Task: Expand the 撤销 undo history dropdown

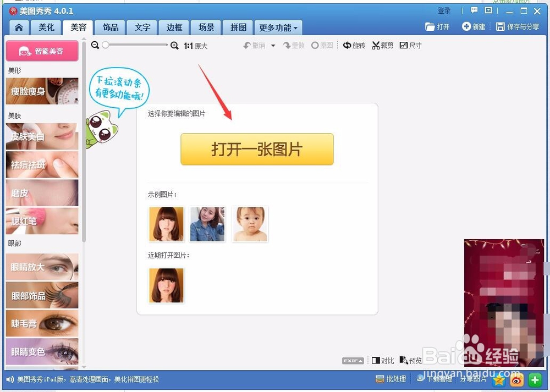Action: pos(272,46)
